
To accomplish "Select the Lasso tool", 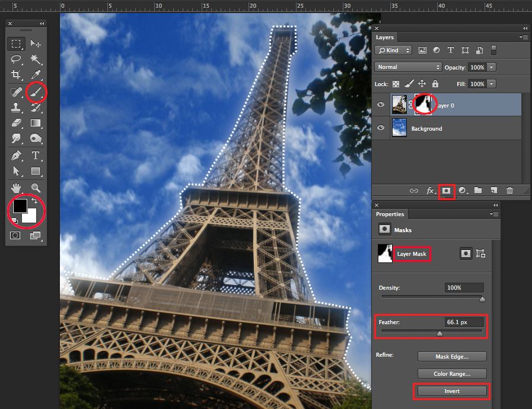I will [17, 60].
